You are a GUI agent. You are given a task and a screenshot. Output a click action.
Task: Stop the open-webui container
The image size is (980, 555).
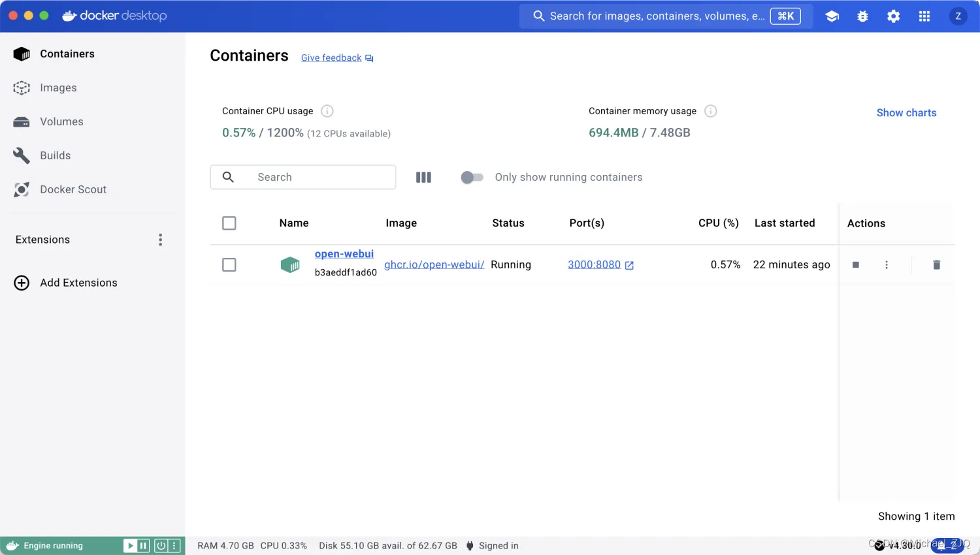point(855,264)
